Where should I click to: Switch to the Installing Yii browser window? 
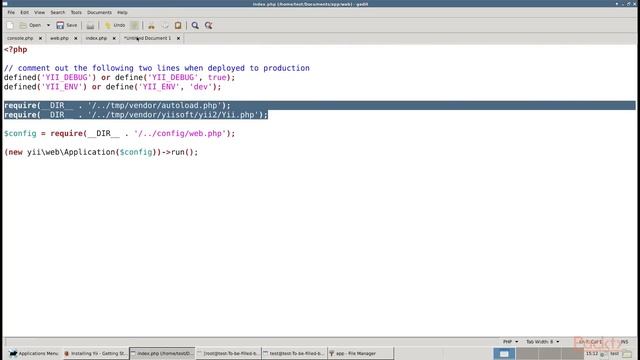coord(96,353)
